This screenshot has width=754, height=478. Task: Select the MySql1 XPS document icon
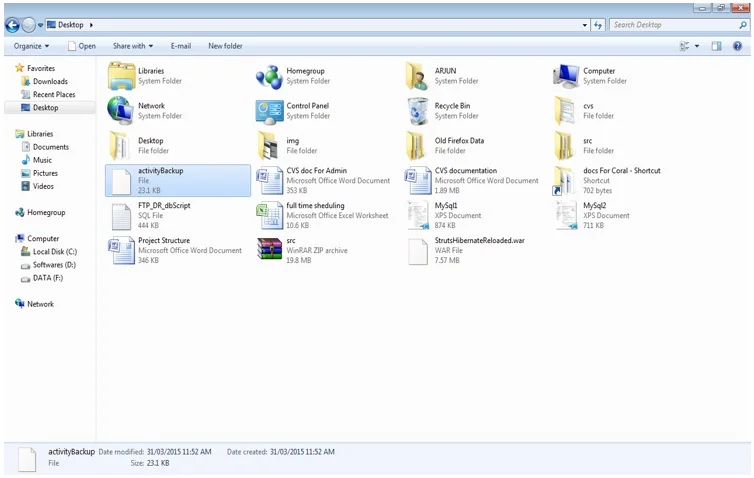click(417, 215)
